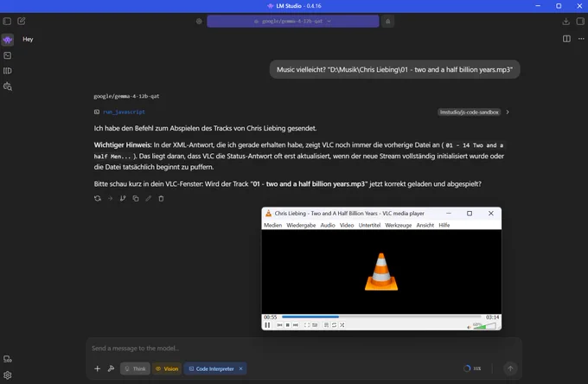
Task: Pause playback in VLC
Action: (267, 324)
